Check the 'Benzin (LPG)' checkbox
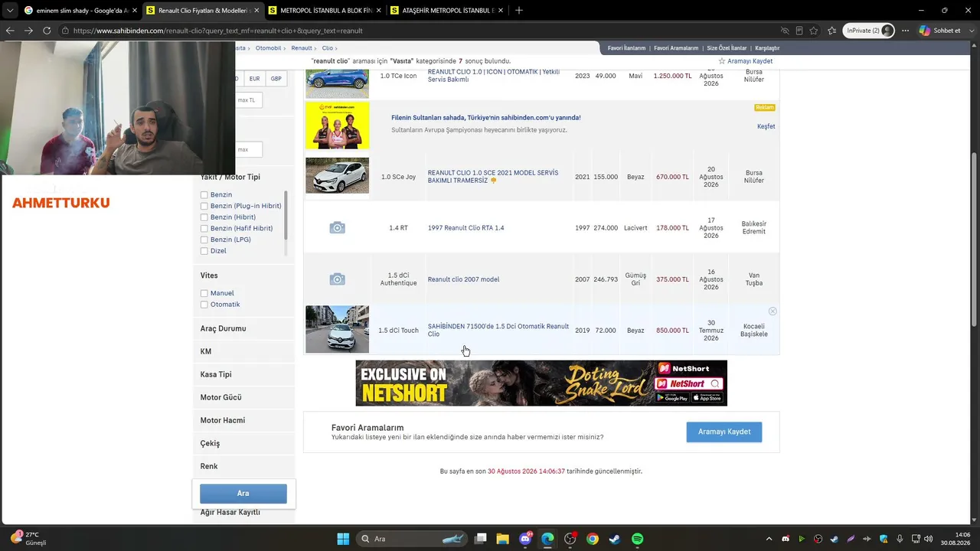 click(204, 240)
